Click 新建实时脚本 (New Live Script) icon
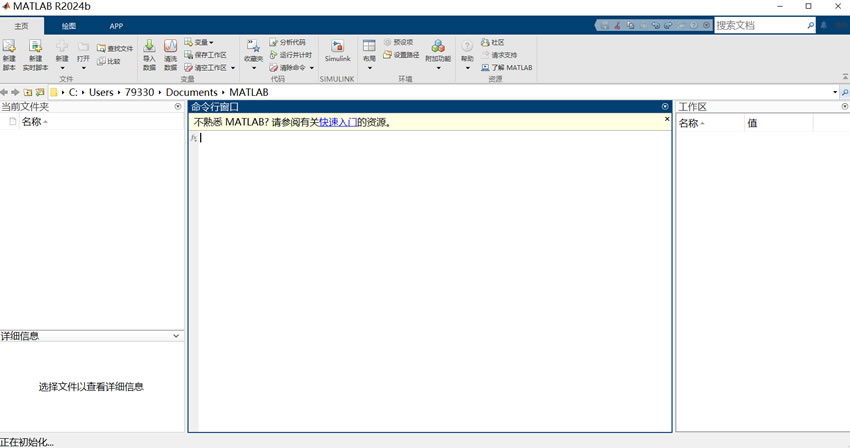Image resolution: width=850 pixels, height=448 pixels. pyautogui.click(x=35, y=47)
